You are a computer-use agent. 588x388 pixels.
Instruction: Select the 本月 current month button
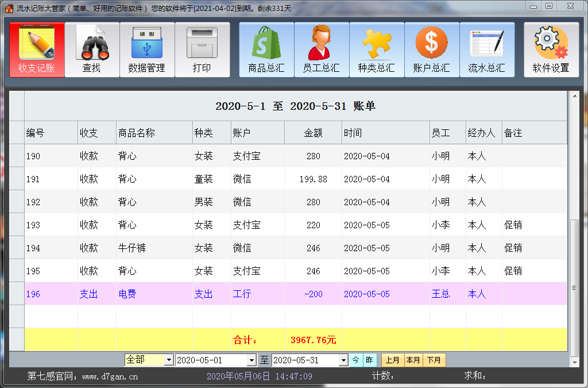(x=413, y=360)
